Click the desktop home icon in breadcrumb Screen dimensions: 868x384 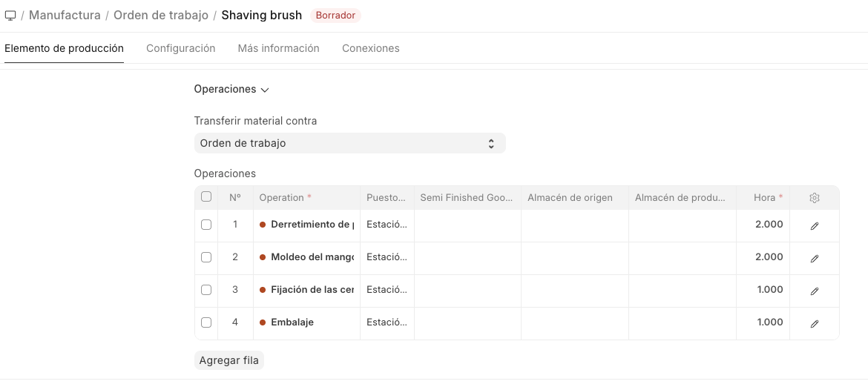tap(10, 16)
